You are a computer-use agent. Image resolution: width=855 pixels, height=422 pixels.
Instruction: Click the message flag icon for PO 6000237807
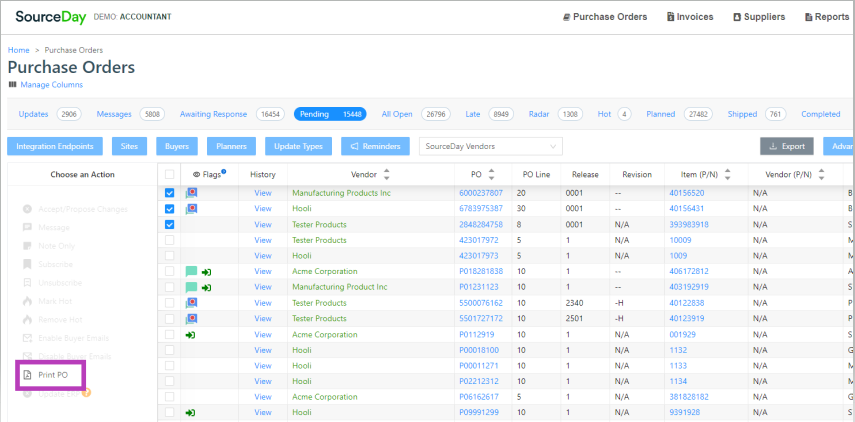coord(191,192)
